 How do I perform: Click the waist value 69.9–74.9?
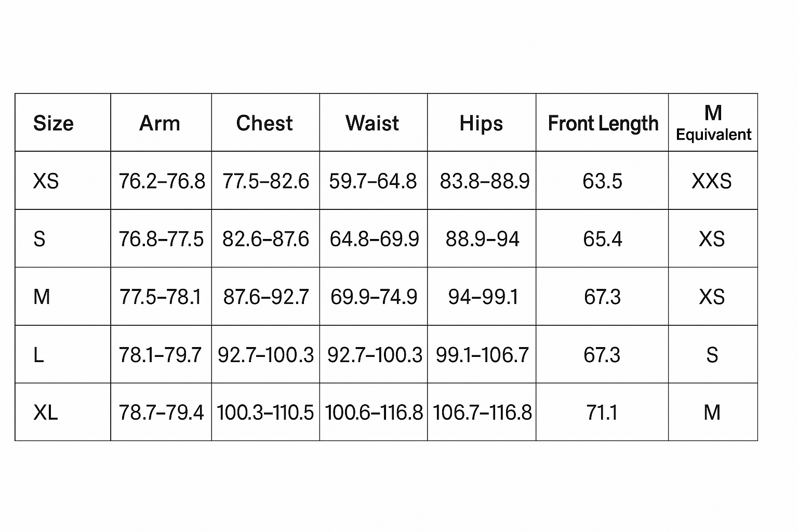pyautogui.click(x=374, y=297)
